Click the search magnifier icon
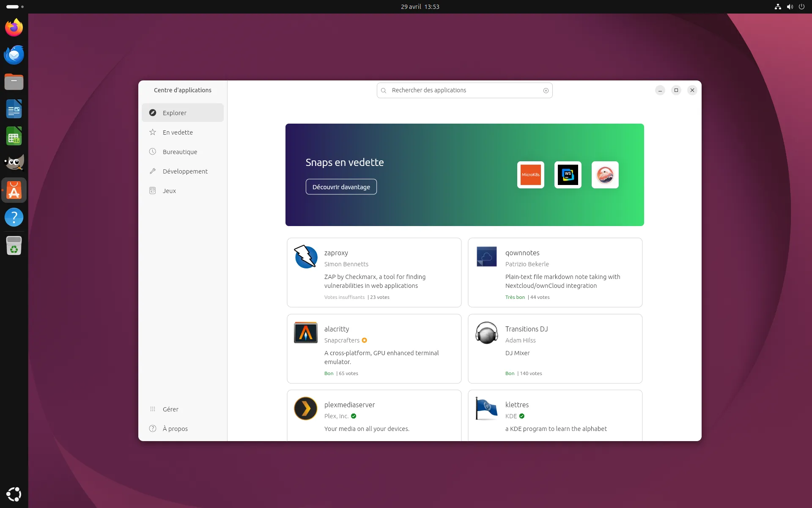Screen dimensions: 812x508 384,91
